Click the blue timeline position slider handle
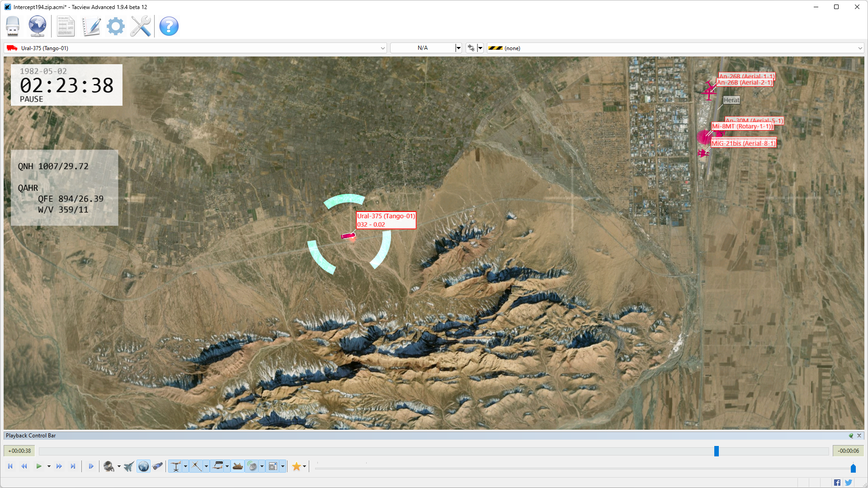The image size is (868, 488). click(717, 451)
